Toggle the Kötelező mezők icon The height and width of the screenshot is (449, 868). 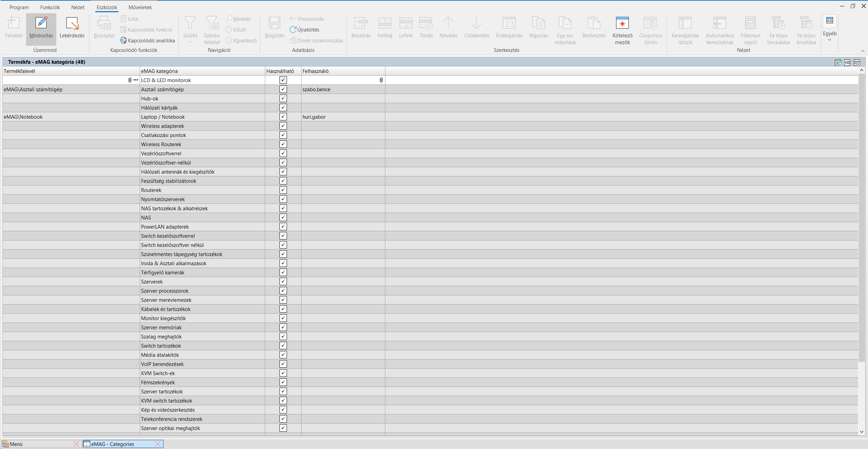(x=622, y=23)
